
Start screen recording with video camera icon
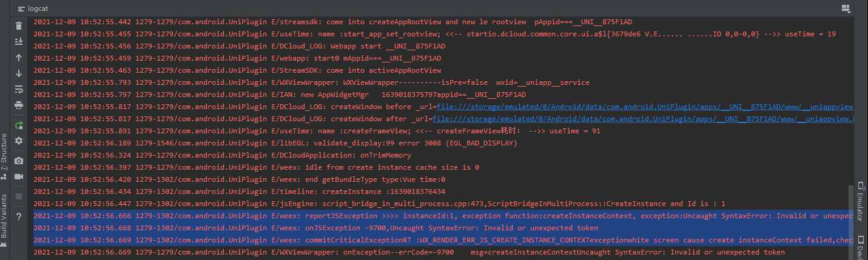(19, 176)
